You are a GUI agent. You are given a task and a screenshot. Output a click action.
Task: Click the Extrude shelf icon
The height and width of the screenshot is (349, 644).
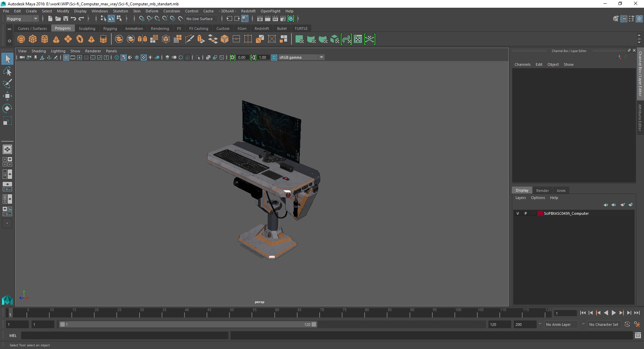201,39
